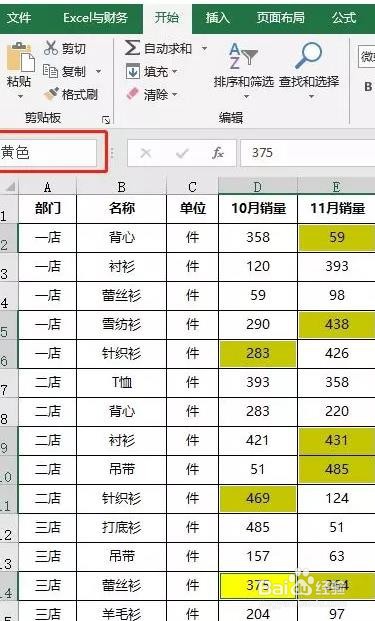Click header cell 部门
The height and width of the screenshot is (621, 375).
click(x=48, y=209)
